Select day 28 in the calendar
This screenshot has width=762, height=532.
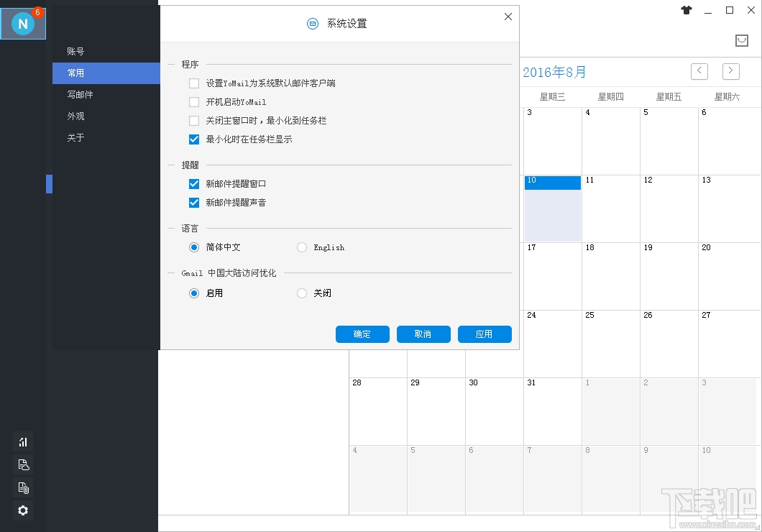point(378,411)
